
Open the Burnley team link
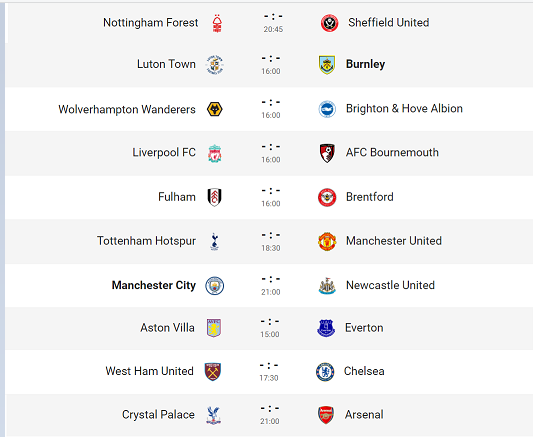coord(365,64)
